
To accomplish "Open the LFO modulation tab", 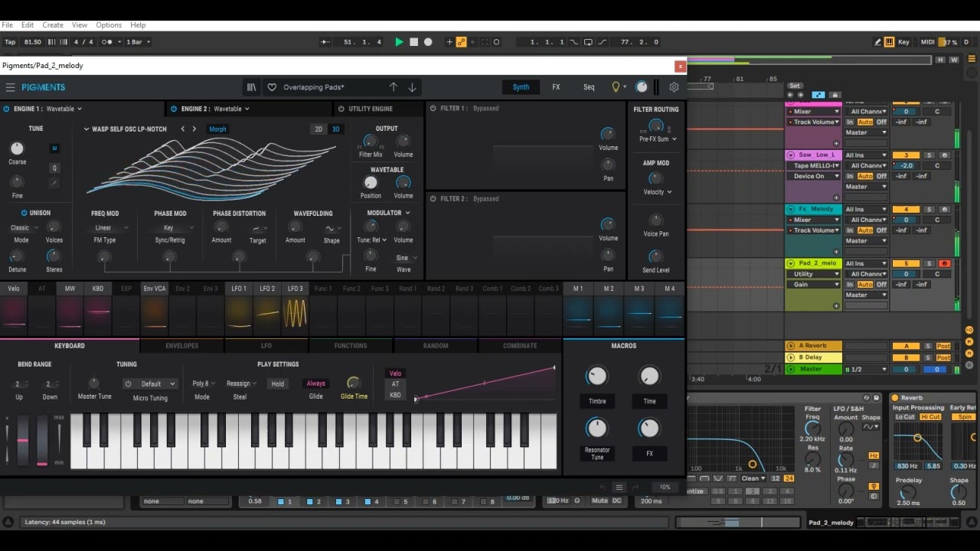I will 266,346.
